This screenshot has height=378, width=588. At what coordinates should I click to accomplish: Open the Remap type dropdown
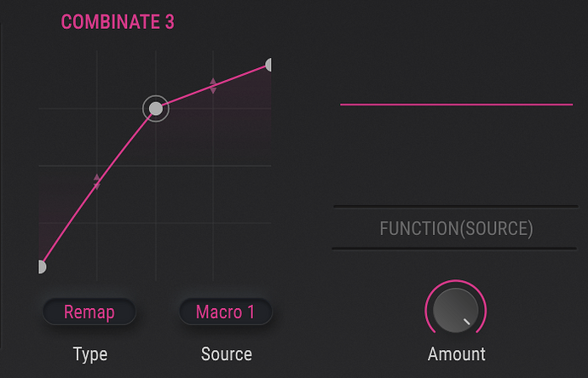[x=89, y=312]
